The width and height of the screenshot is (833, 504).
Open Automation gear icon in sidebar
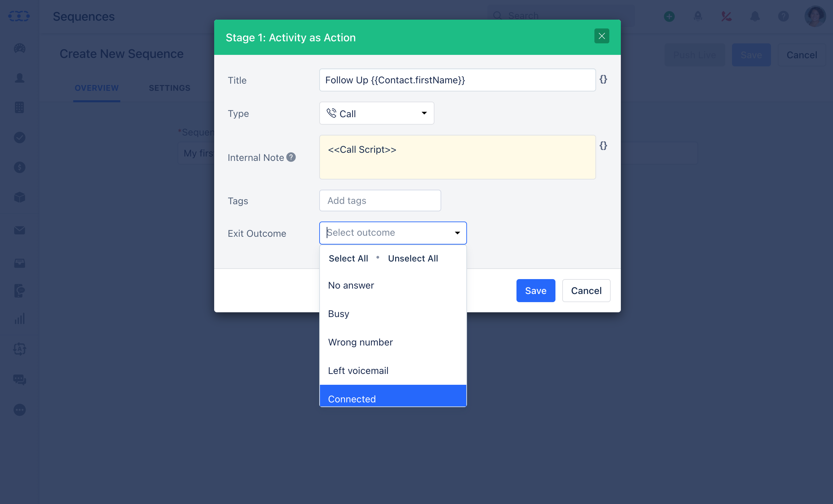coord(19,349)
